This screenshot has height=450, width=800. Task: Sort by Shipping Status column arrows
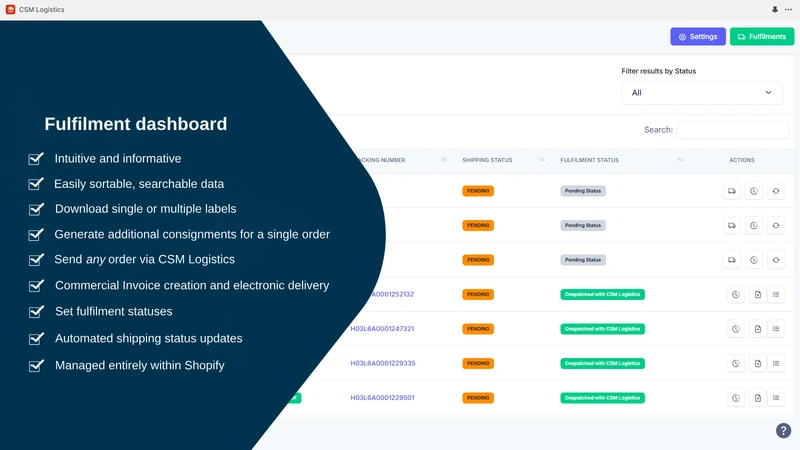pos(542,160)
